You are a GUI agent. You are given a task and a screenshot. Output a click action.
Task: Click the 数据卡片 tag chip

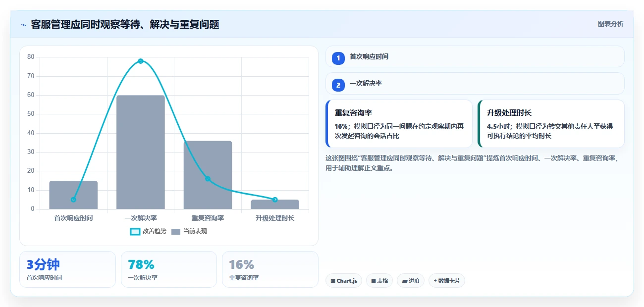447,281
